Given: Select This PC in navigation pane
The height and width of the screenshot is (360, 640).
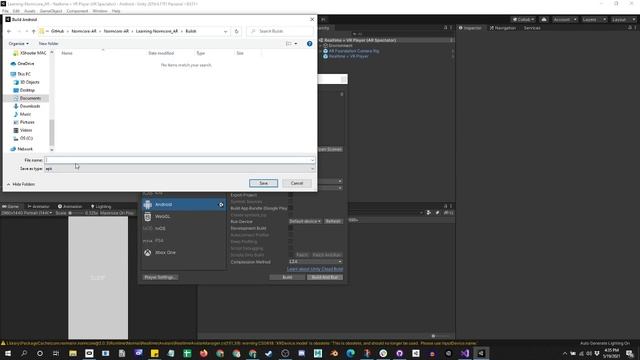Looking at the screenshot, I should pos(24,74).
